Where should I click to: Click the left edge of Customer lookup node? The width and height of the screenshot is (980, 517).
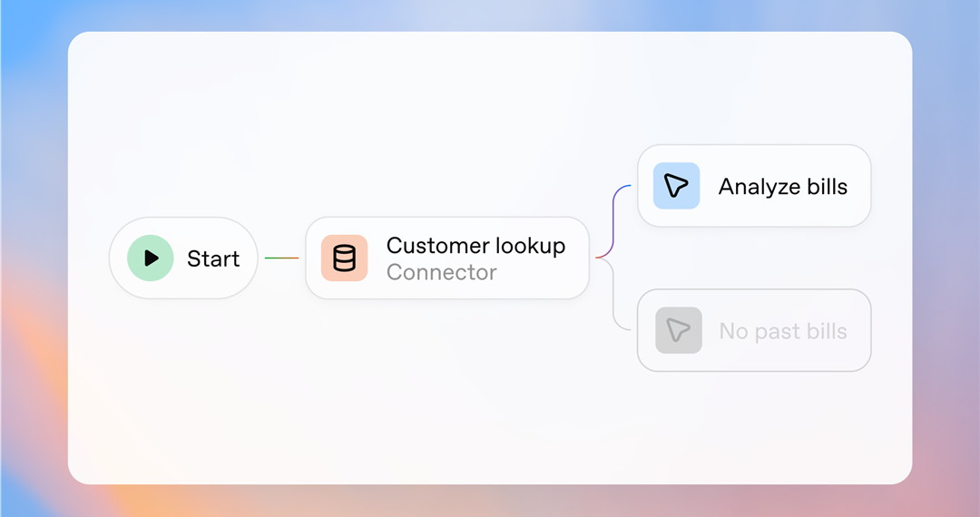pos(307,258)
